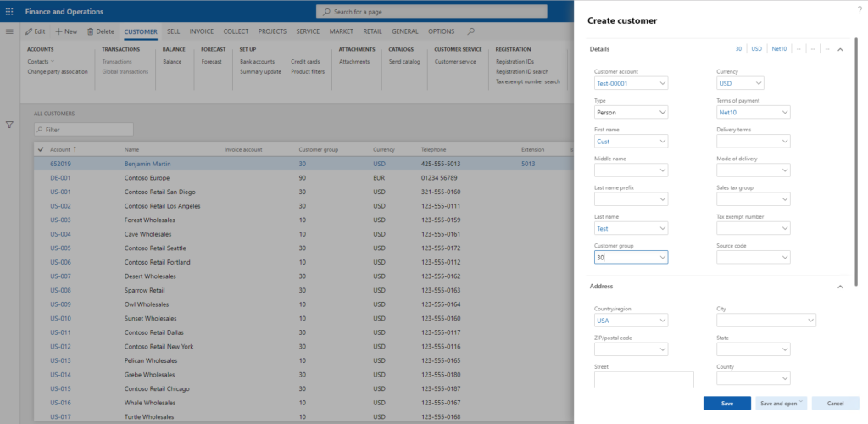Viewport: 868px width, 424px height.
Task: Sort by the Account column header
Action: coord(64,149)
